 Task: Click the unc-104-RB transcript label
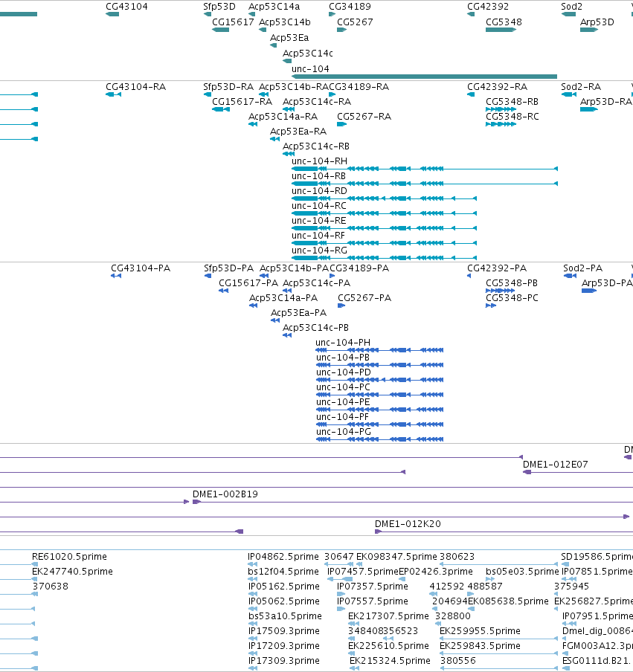click(318, 175)
